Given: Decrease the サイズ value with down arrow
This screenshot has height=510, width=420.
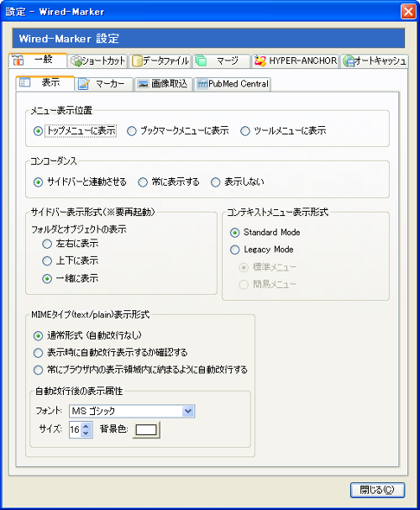Looking at the screenshot, I should 86,434.
